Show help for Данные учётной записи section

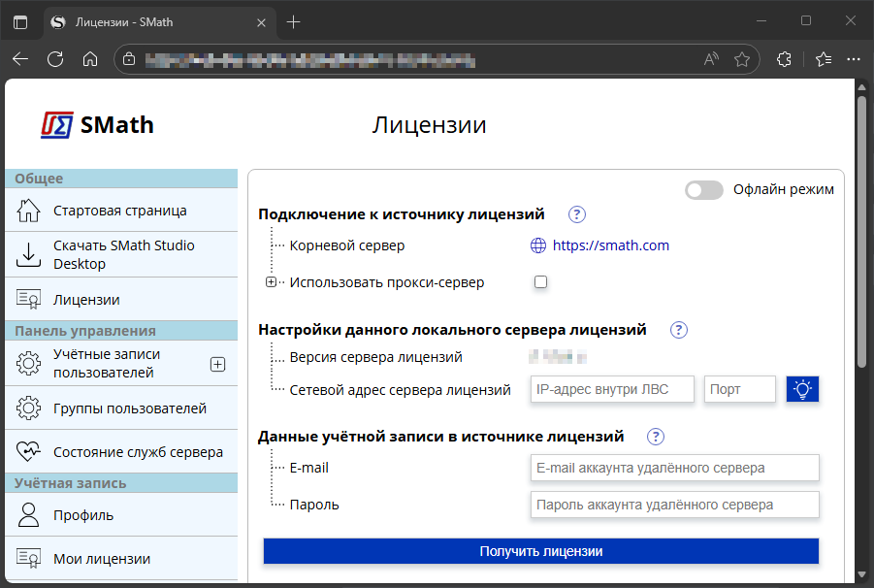coord(657,437)
